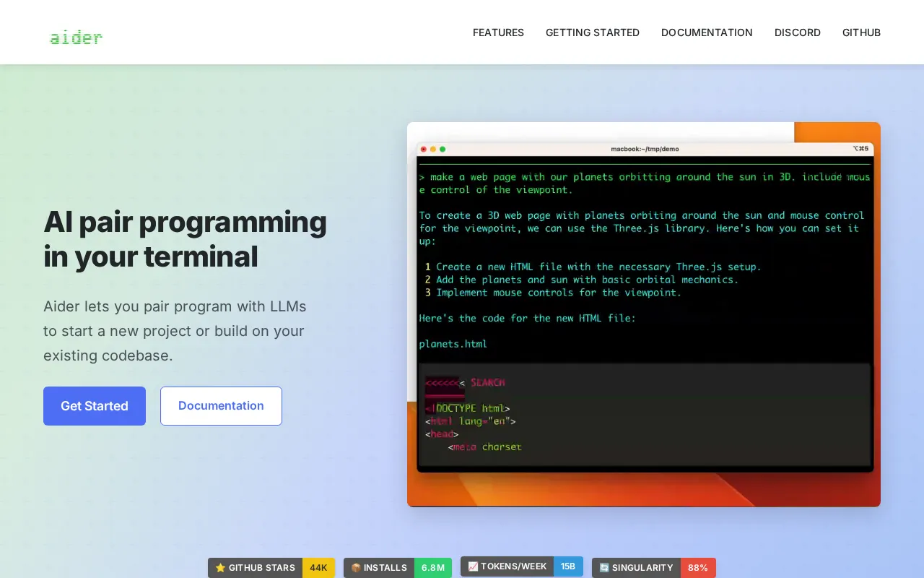
Task: Click the green zoom dot in terminal demo
Action: tap(443, 149)
